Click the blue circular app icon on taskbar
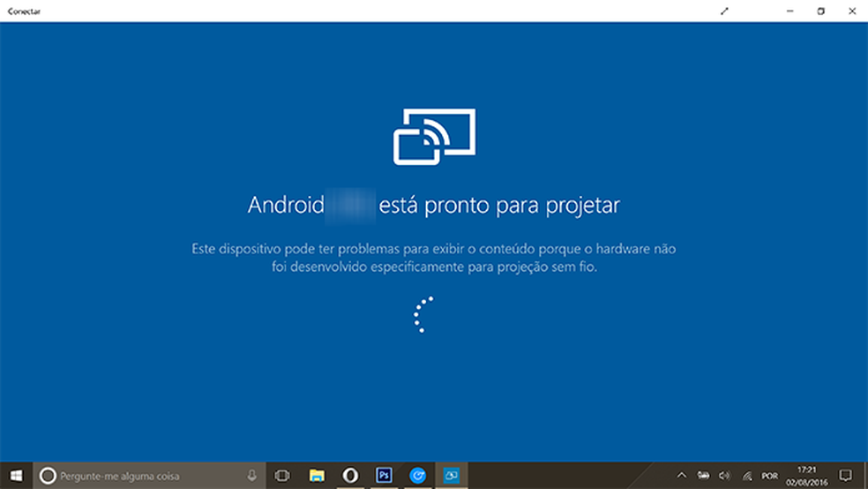 pyautogui.click(x=417, y=476)
